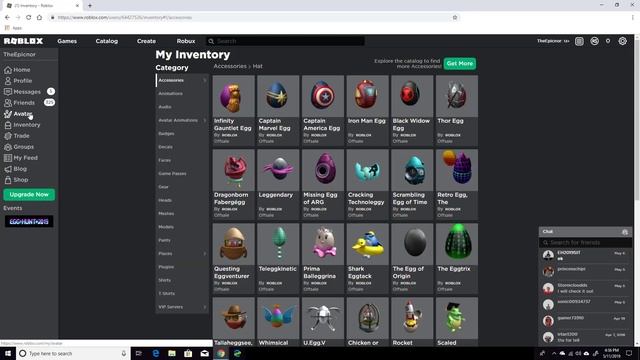
Task: Expand the Accessories category arrow
Action: tap(205, 80)
